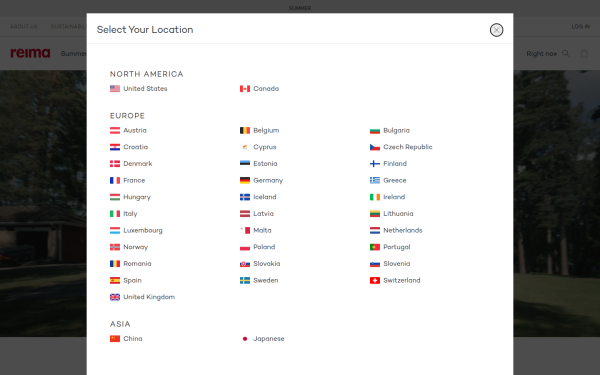Viewport: 600px width, 375px height.
Task: Open the Right now menu item
Action: [x=541, y=54]
